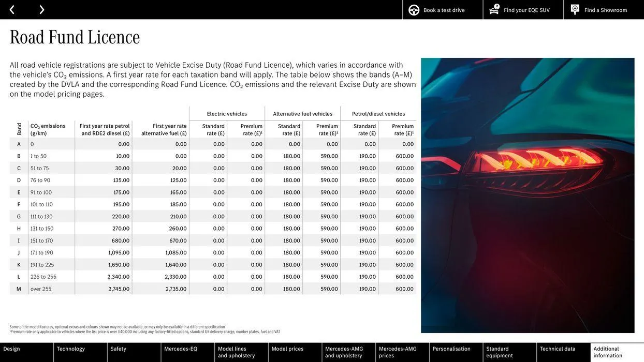Go to next page arrow
The width and height of the screenshot is (644, 362).
[41, 10]
